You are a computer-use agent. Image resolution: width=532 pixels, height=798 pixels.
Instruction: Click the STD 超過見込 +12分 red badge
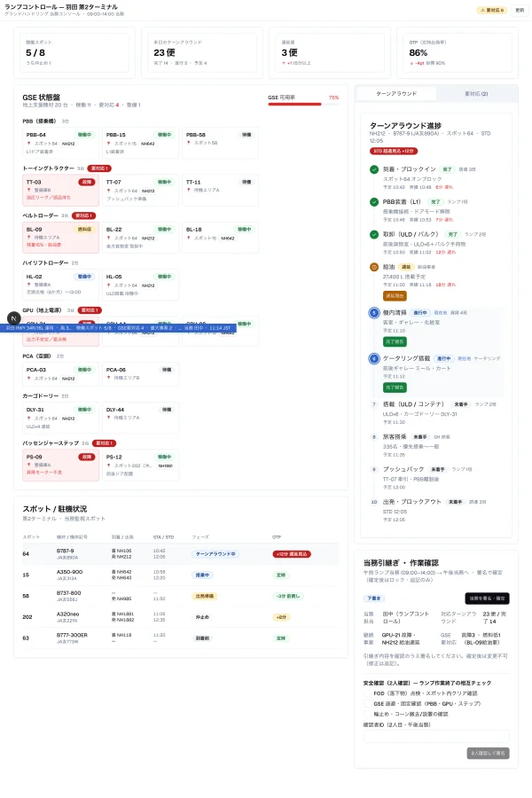click(x=394, y=151)
